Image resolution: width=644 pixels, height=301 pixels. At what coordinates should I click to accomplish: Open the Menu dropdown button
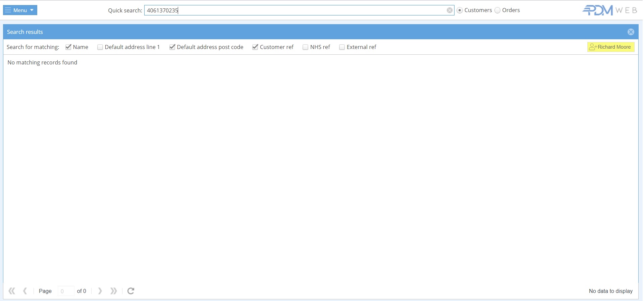[20, 10]
